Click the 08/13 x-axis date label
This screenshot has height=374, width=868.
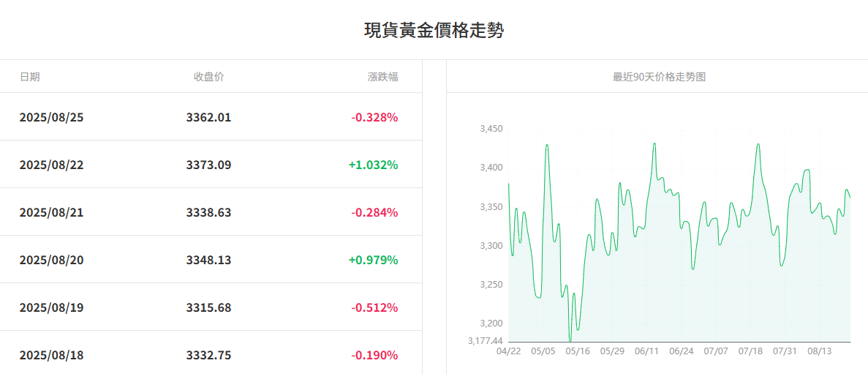click(x=820, y=351)
